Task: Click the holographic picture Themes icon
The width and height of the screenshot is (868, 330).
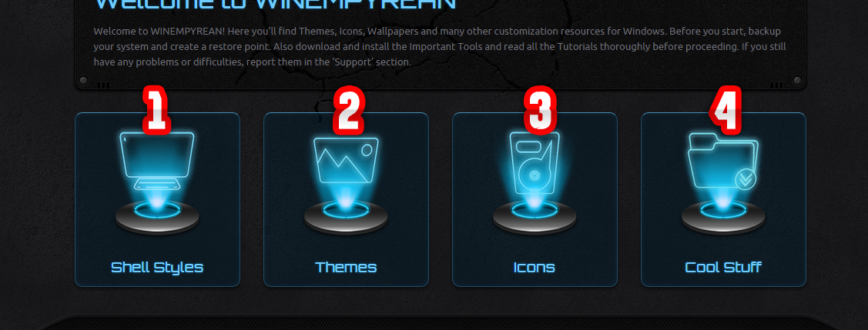Action: pyautogui.click(x=346, y=160)
